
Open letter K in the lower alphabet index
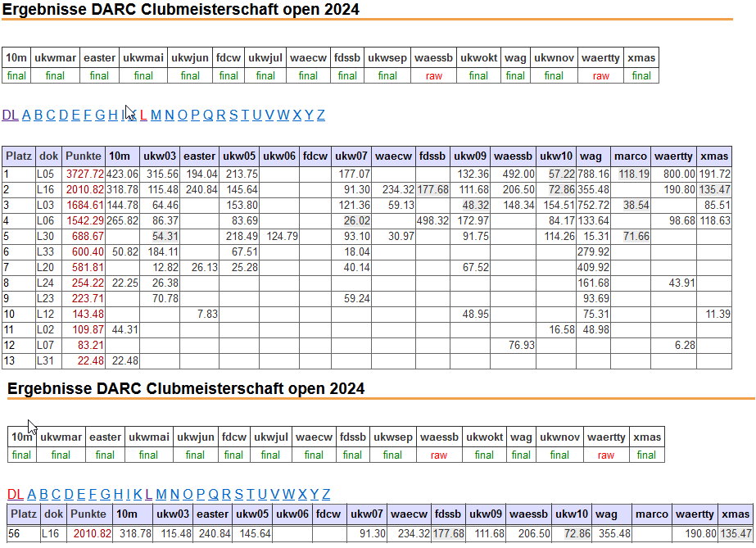click(138, 495)
